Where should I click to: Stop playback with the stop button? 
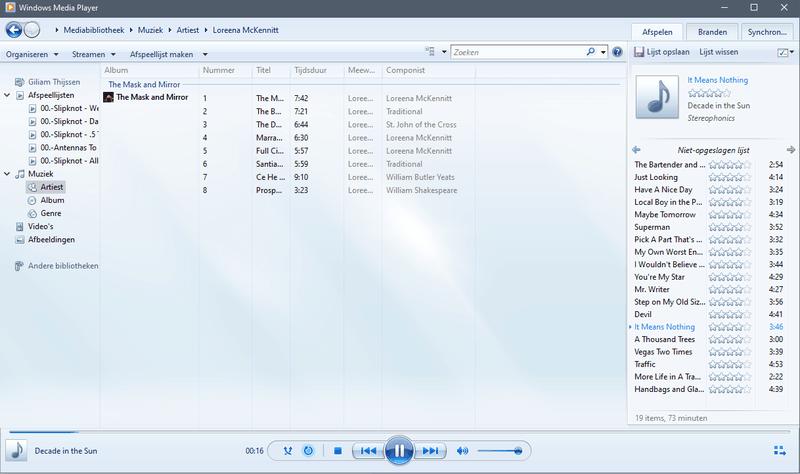click(338, 451)
